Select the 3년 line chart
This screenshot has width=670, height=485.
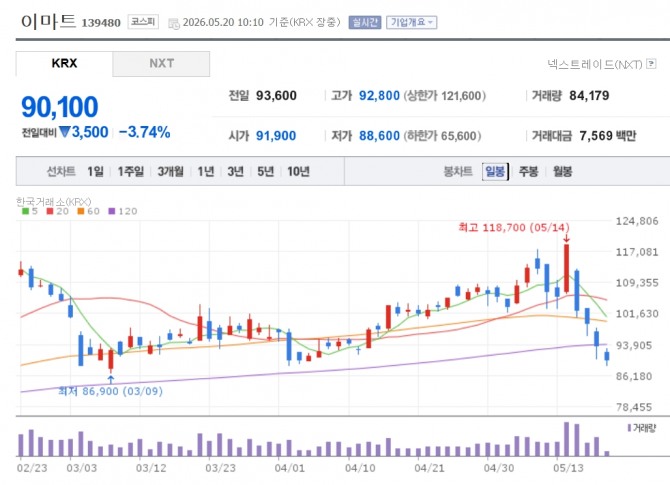tap(235, 172)
